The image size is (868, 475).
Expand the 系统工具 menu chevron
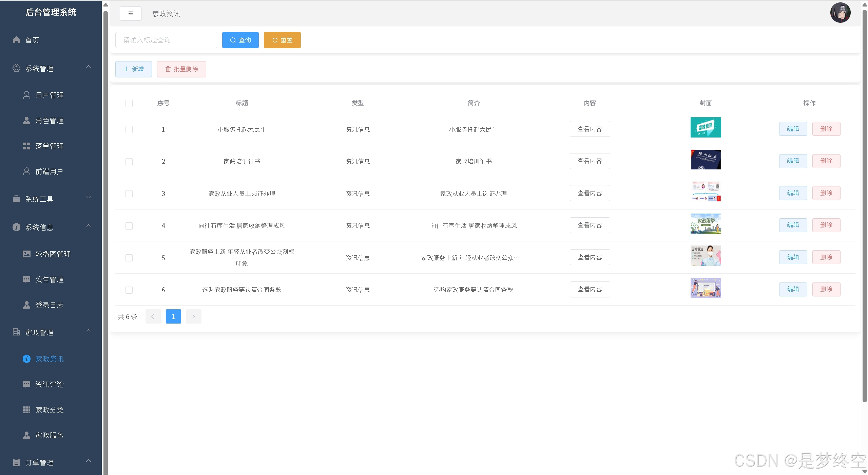(x=89, y=197)
